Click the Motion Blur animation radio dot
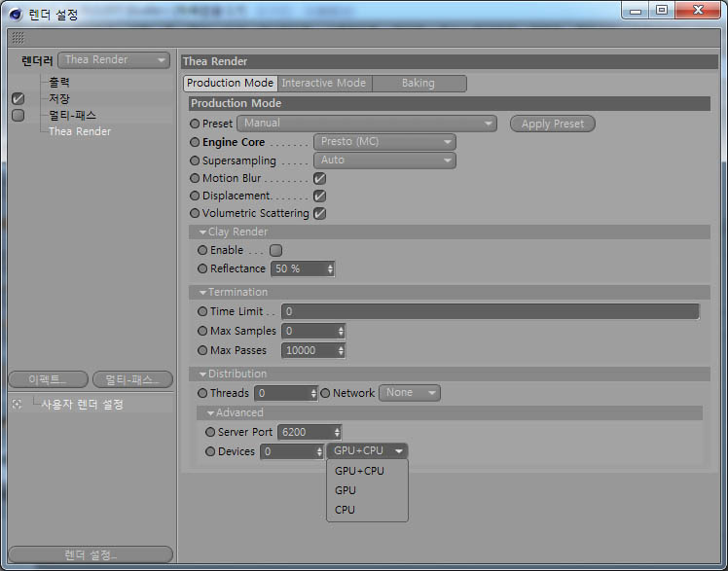728x571 pixels. coord(195,178)
